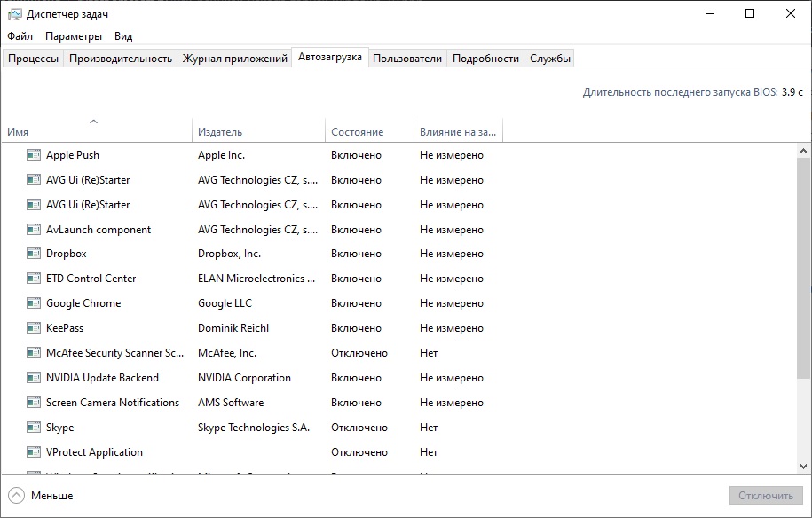Click the Отключено status in the VProtect row

pyautogui.click(x=359, y=452)
